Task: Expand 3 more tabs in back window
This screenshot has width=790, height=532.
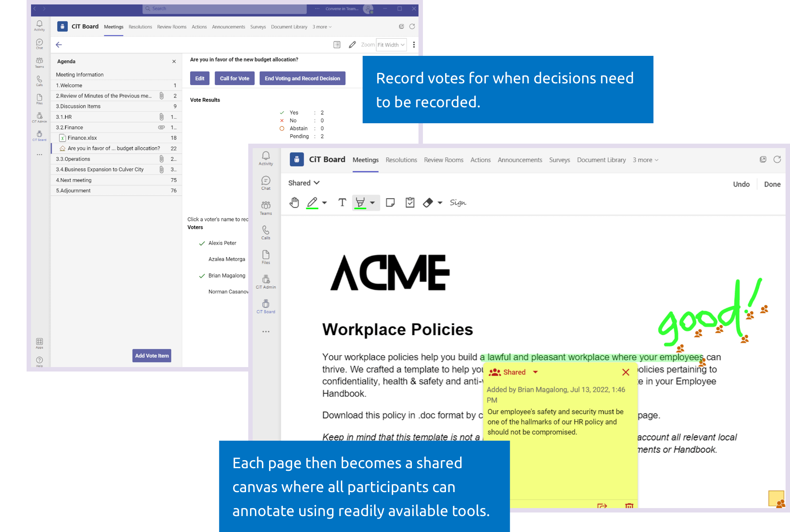Action: (322, 27)
